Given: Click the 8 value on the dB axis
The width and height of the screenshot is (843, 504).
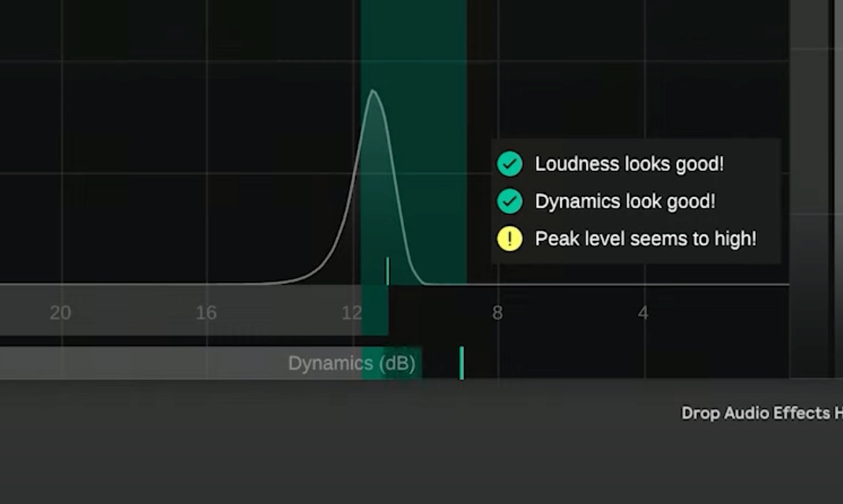Looking at the screenshot, I should (497, 313).
